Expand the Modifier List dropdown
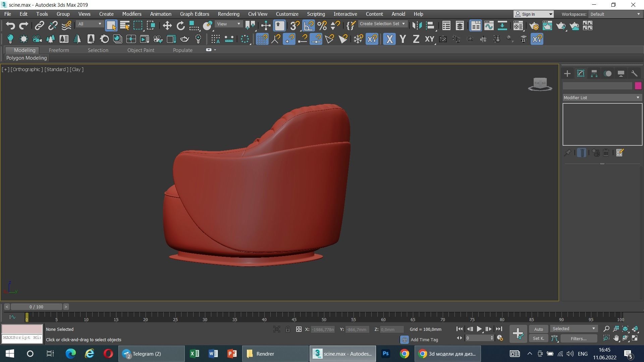The image size is (644, 362). pos(602,98)
